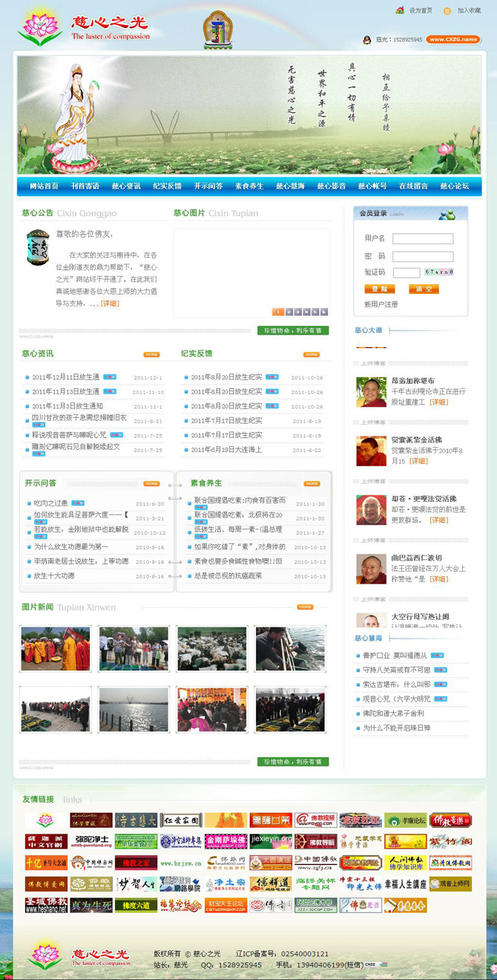
Task: Focus the 用户名 username input field
Action: (x=423, y=239)
